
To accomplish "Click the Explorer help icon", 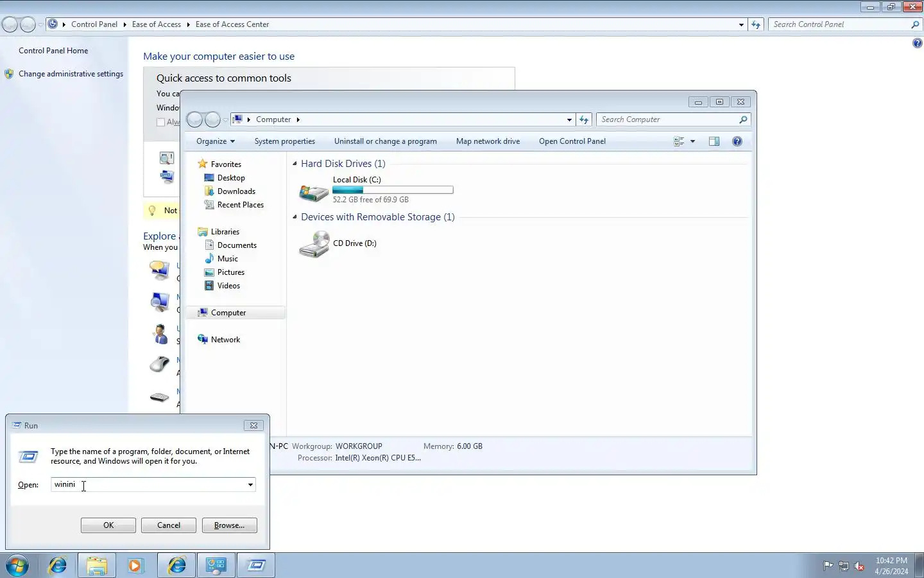I will click(x=737, y=141).
